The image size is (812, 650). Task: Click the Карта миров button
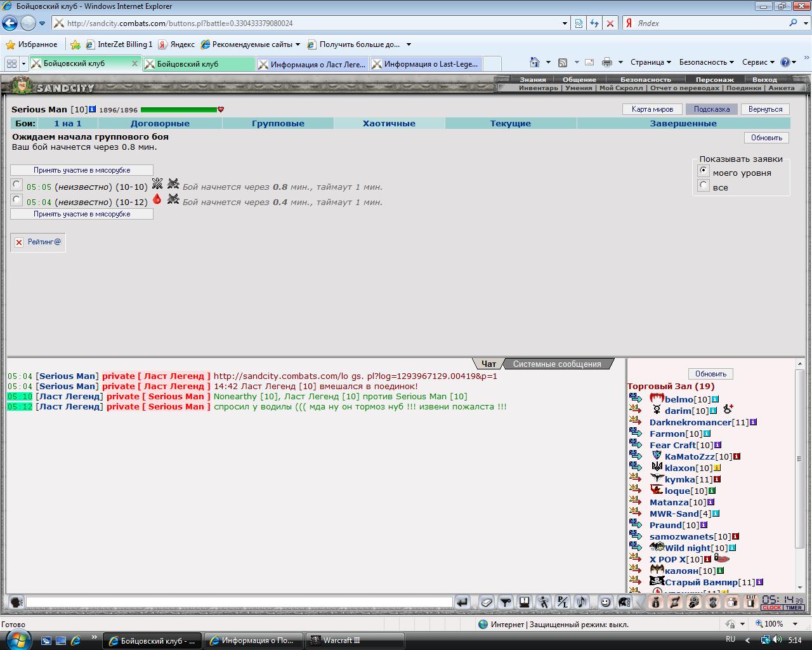click(652, 109)
